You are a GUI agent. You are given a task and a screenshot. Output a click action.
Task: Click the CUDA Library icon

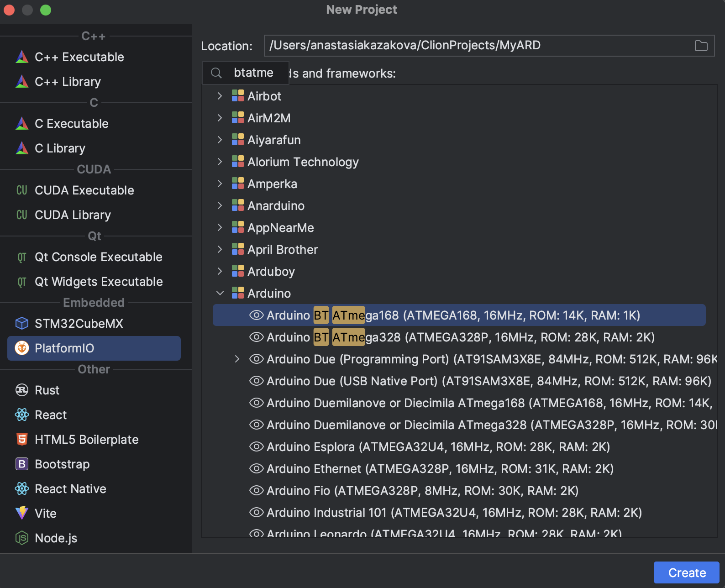(x=22, y=215)
